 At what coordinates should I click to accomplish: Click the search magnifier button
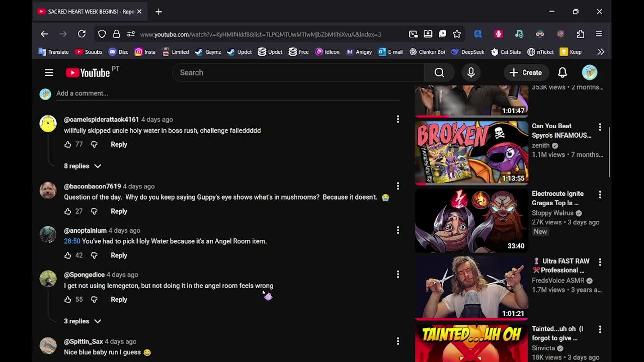pyautogui.click(x=439, y=73)
